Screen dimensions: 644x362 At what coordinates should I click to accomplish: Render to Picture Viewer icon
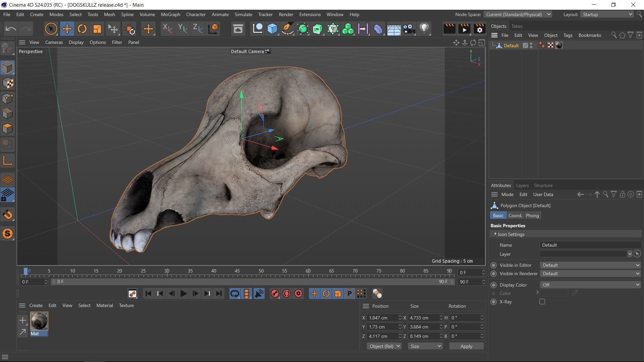464,29
